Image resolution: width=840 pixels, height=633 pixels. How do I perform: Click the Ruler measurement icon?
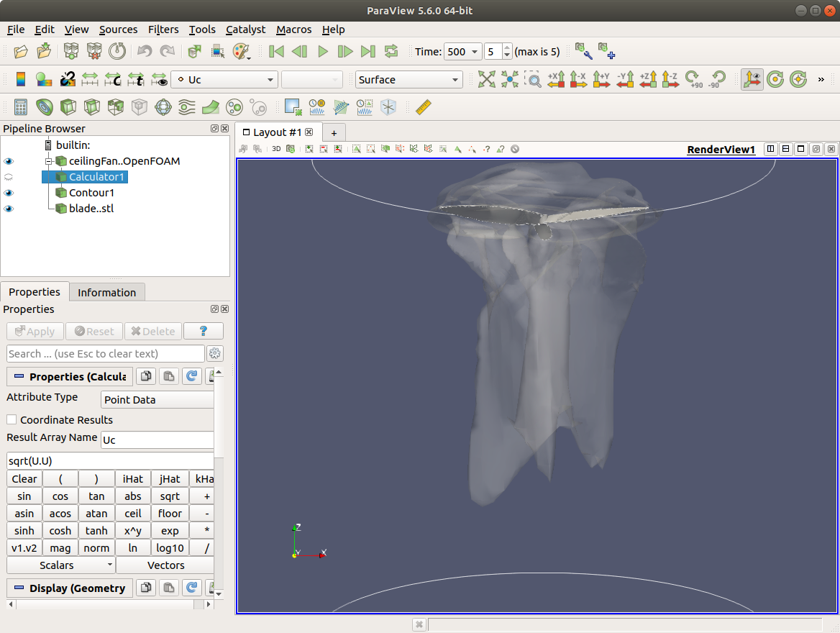tap(423, 107)
